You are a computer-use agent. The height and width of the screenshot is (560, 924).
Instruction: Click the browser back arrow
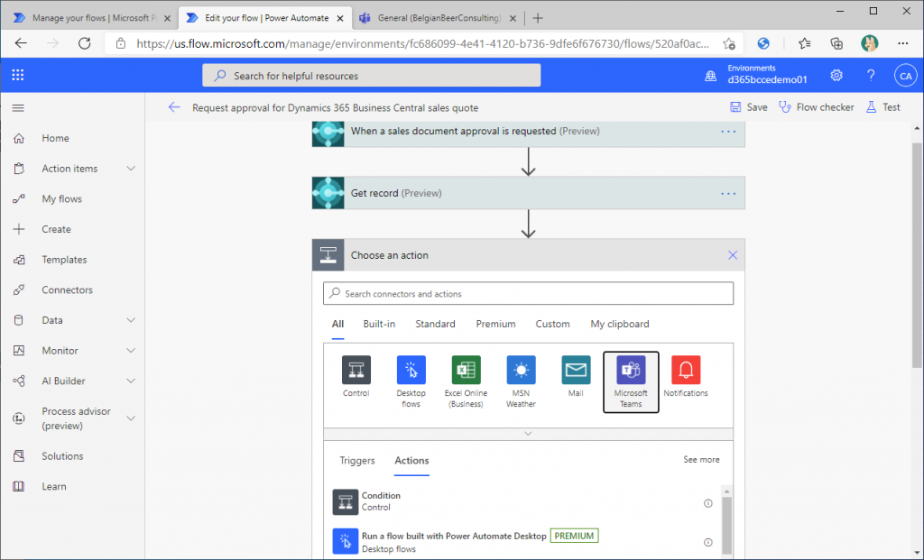(22, 43)
